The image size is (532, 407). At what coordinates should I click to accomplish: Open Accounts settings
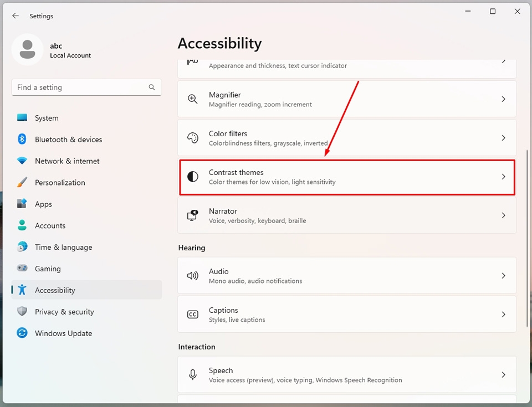(86, 225)
